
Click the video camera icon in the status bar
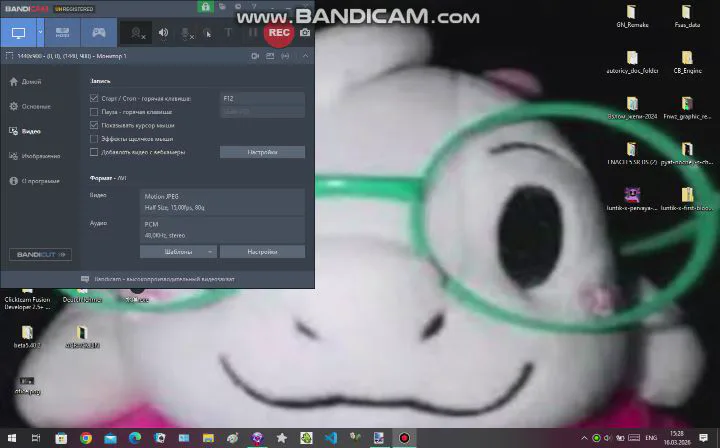(255, 56)
